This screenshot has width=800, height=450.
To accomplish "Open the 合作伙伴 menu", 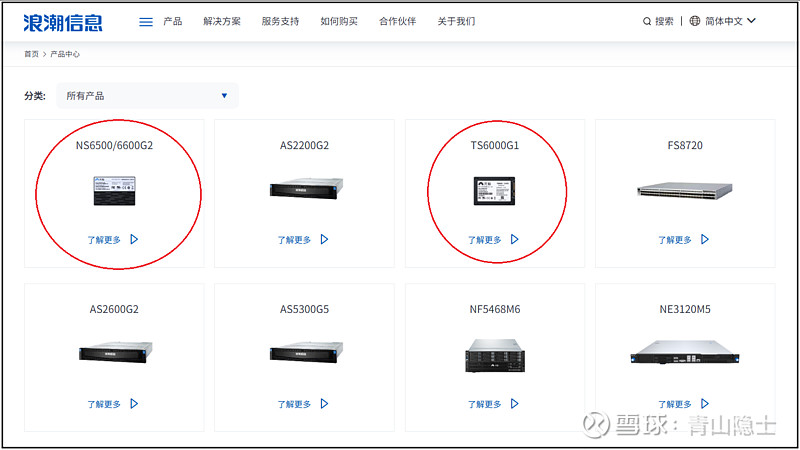I will point(397,21).
